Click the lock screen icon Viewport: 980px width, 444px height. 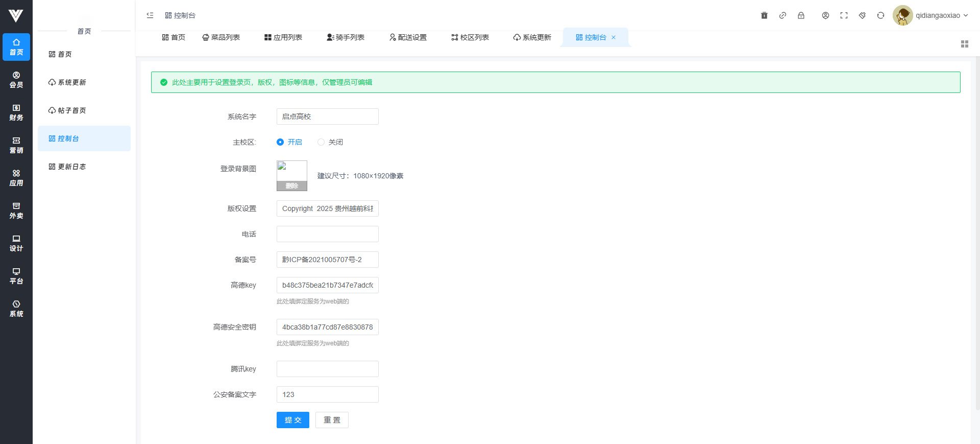coord(801,15)
